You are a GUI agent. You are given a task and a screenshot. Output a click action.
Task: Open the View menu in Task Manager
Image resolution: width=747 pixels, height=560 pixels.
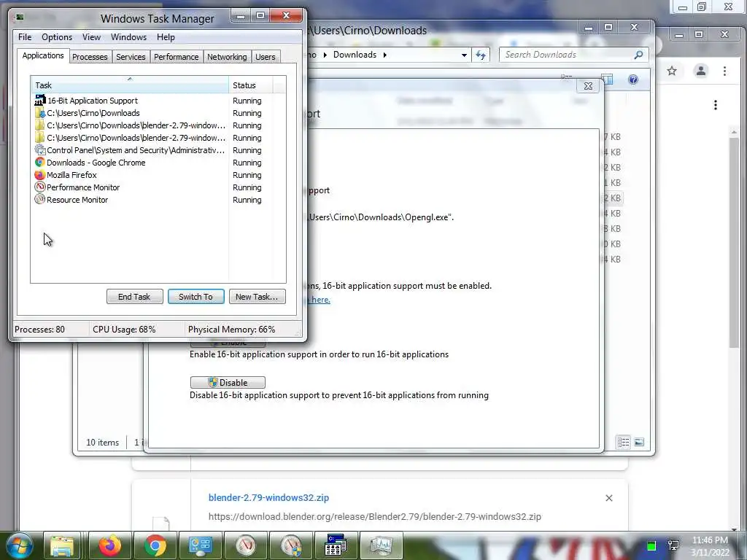point(91,37)
